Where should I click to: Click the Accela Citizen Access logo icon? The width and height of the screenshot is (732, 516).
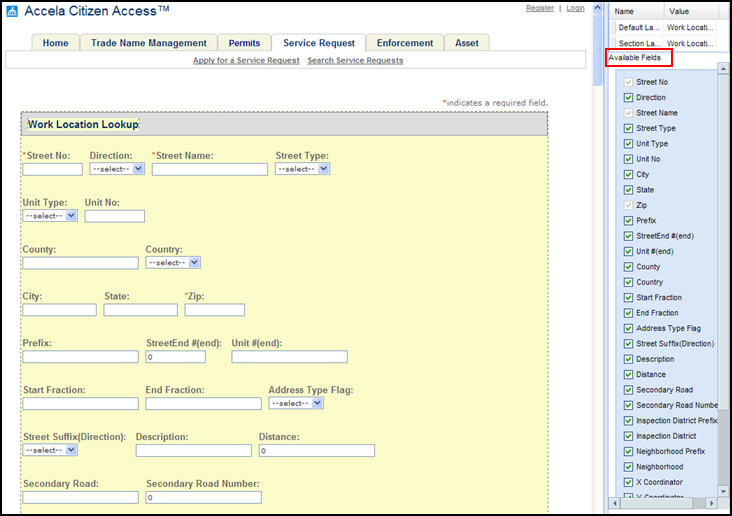click(x=11, y=11)
